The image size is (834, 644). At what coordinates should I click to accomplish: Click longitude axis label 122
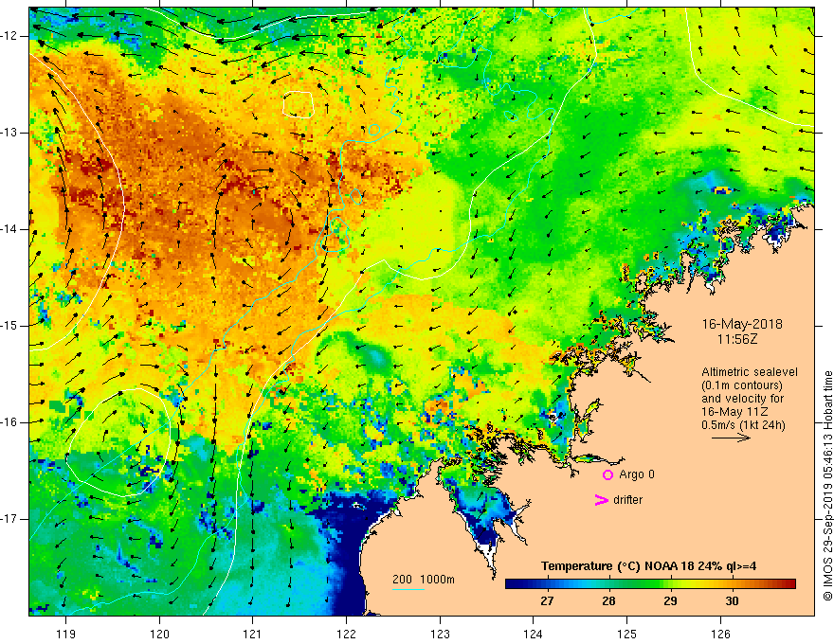click(346, 634)
